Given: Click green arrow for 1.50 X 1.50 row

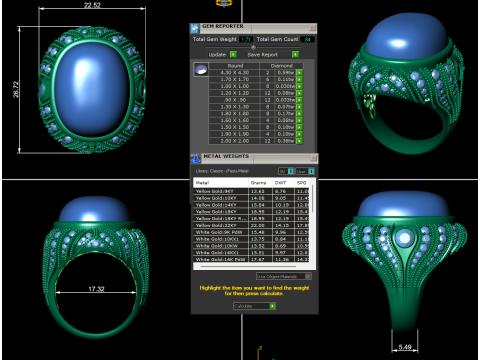Looking at the screenshot, I should click(x=299, y=127).
